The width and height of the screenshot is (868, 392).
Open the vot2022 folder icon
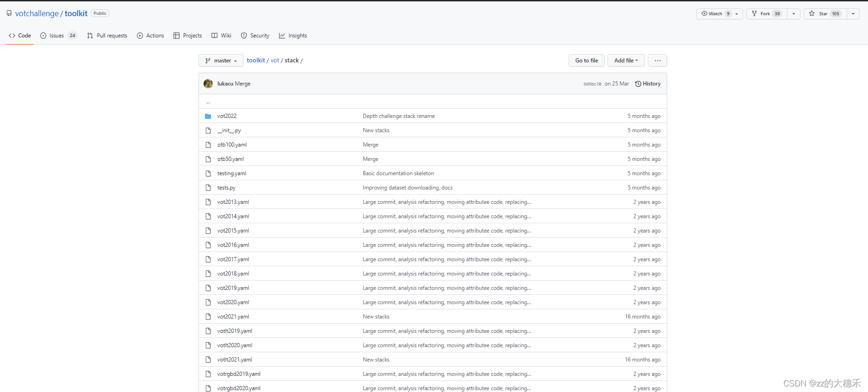click(208, 116)
